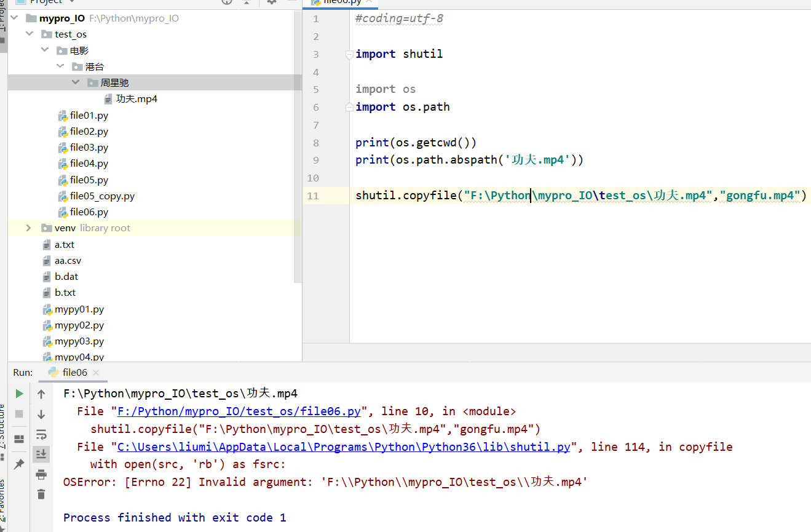Click line number 8 in the gutter

(316, 143)
